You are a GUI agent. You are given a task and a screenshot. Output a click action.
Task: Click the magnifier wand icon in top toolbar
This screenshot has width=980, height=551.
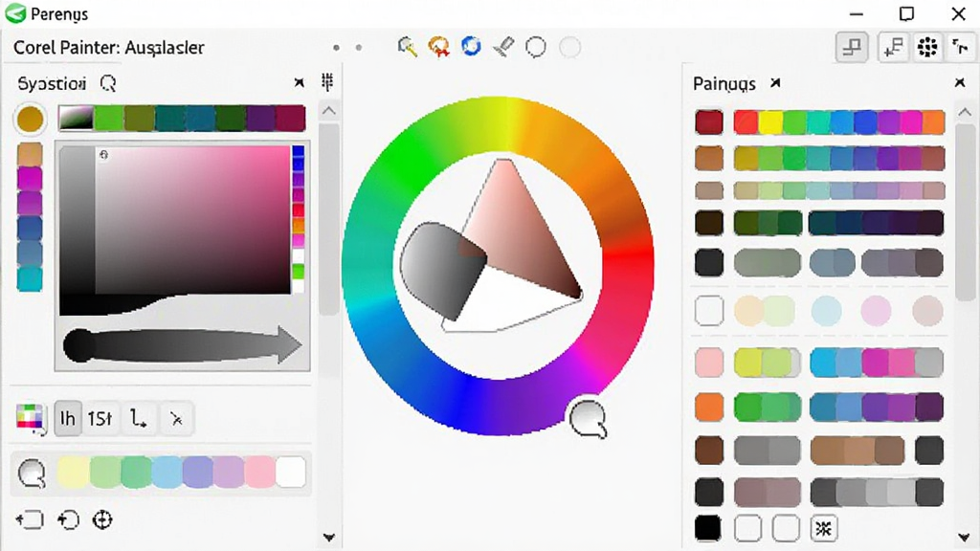tap(408, 47)
